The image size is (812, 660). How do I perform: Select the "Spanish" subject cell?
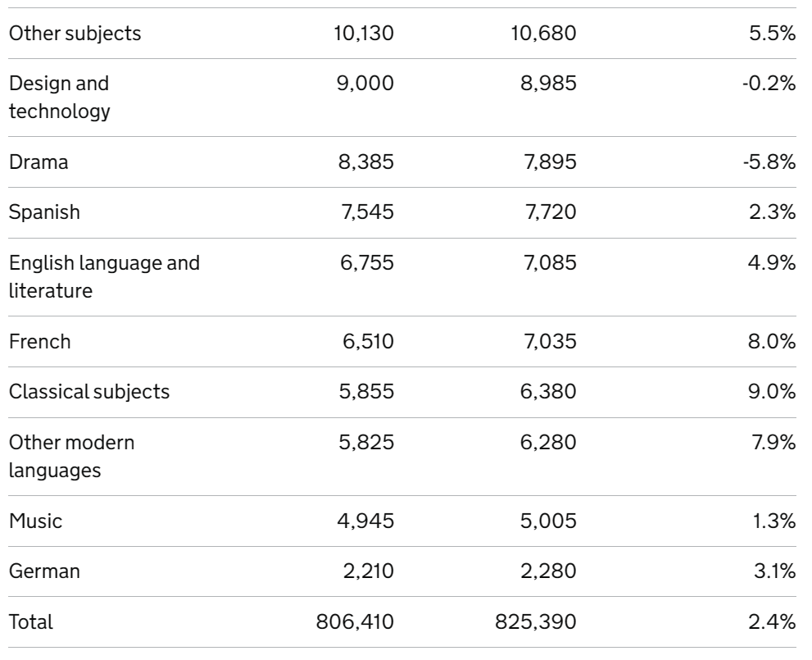(x=44, y=212)
